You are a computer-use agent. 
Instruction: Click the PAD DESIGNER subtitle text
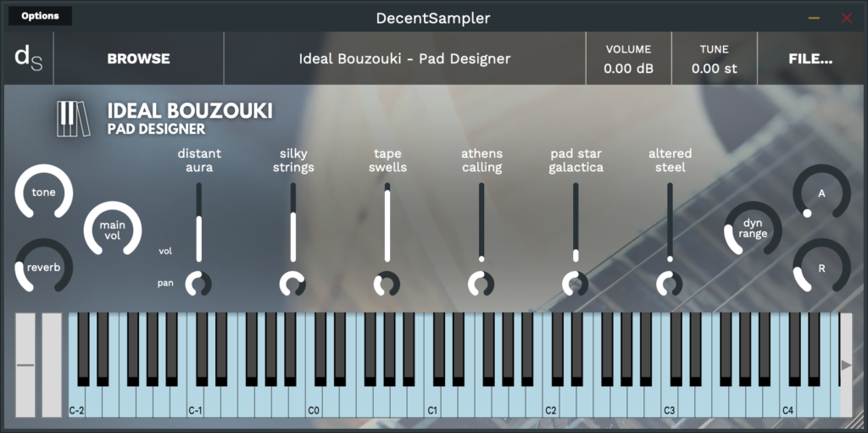pos(156,129)
